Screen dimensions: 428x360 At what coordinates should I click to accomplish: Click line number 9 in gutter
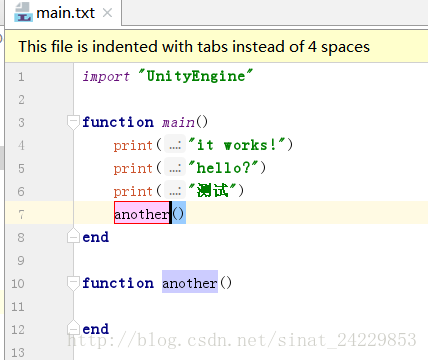tap(21, 260)
